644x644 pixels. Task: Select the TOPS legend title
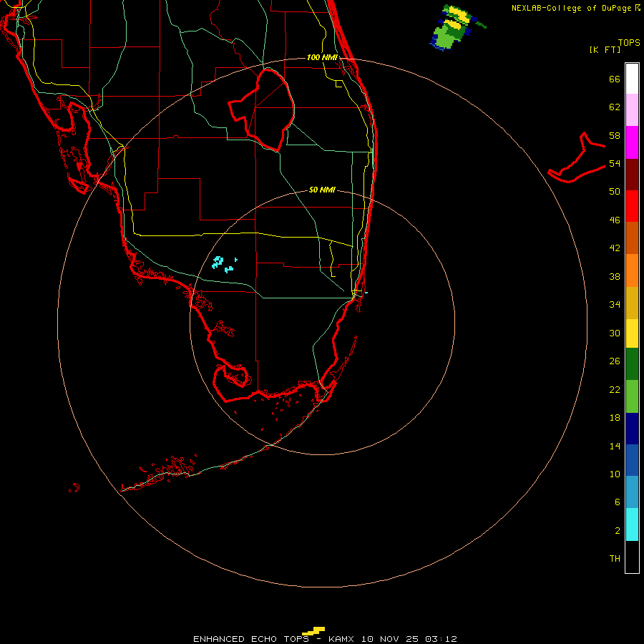[629, 42]
